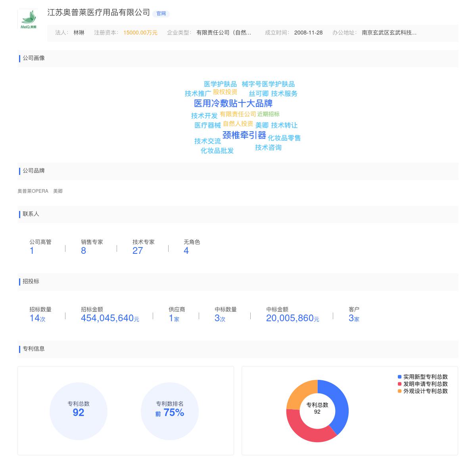Open the 官网 official website badge

(x=161, y=13)
